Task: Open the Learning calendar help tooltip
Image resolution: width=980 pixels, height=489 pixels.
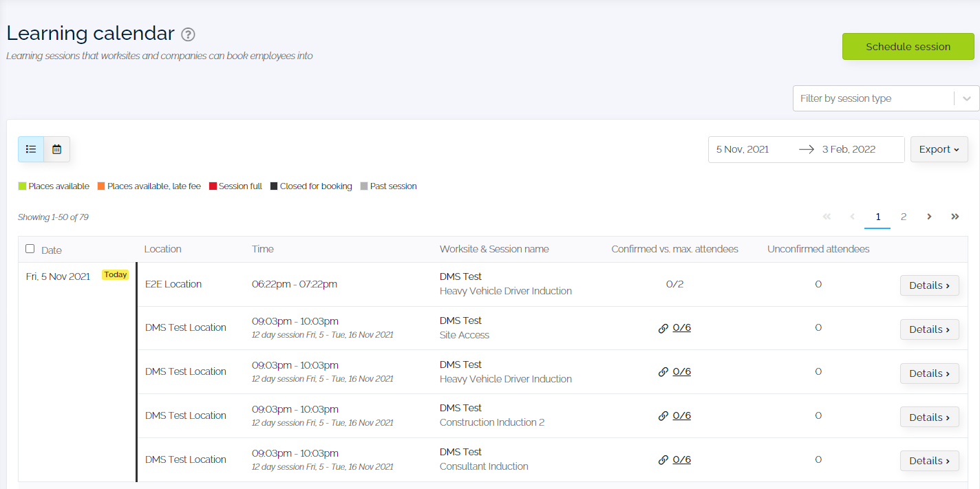Action: click(x=188, y=34)
